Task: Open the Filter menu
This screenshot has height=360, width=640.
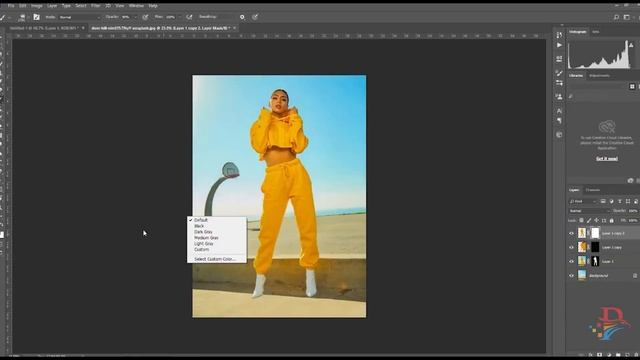Action: 96,6
